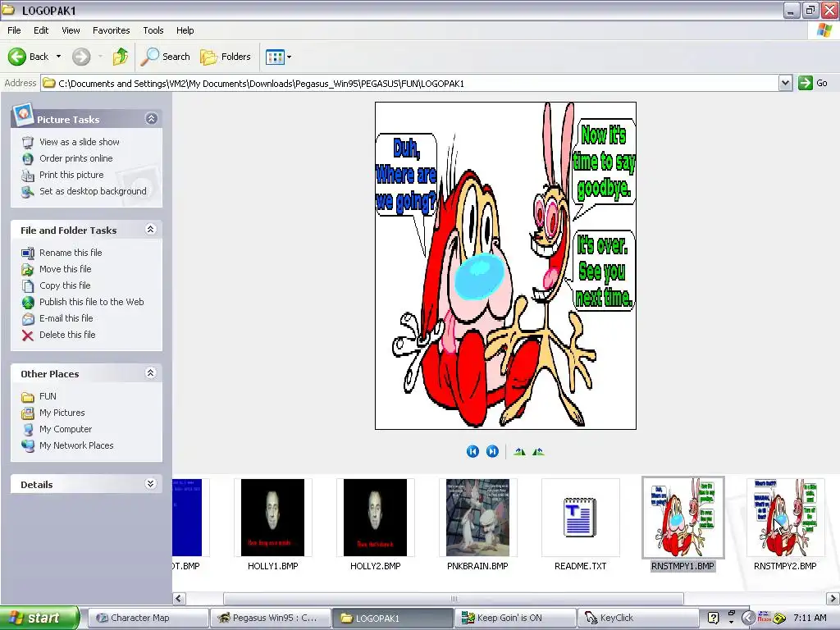Open the Tools menu
Viewport: 840px width, 630px height.
tap(153, 30)
